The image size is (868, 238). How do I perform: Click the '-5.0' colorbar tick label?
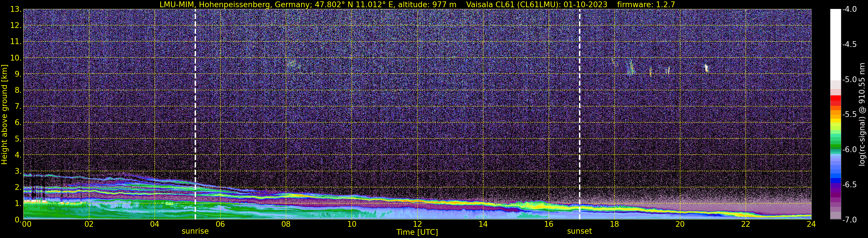(849, 79)
